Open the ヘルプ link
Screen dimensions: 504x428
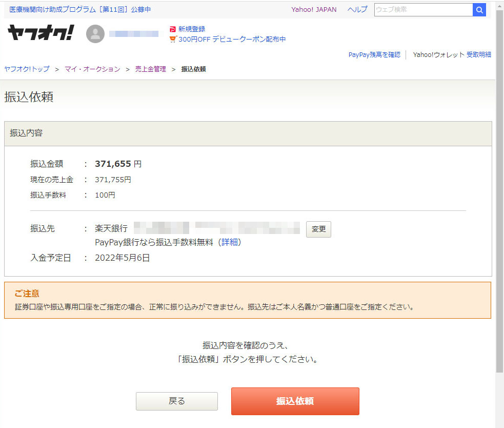click(x=357, y=10)
